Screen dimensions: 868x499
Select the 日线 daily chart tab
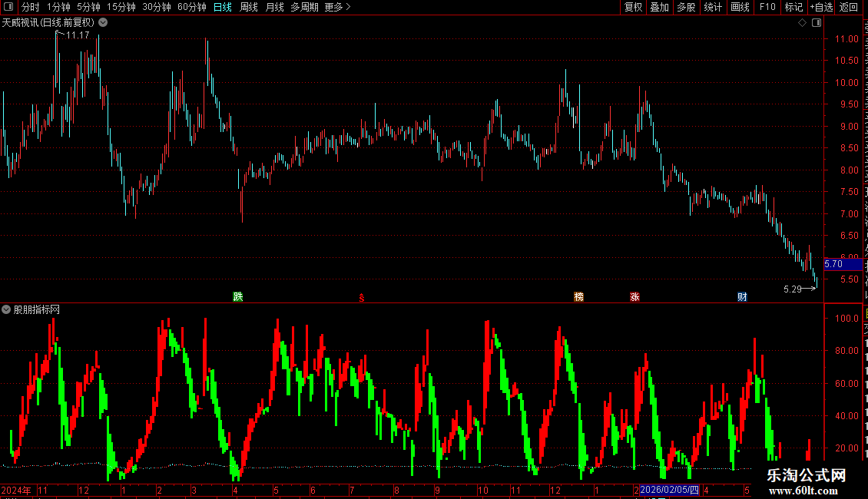tap(223, 7)
